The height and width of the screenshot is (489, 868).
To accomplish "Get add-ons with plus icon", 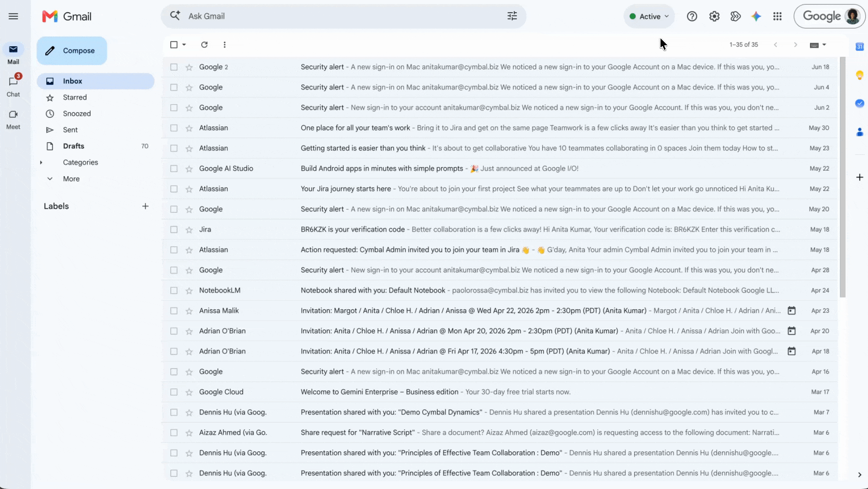I will click(859, 177).
